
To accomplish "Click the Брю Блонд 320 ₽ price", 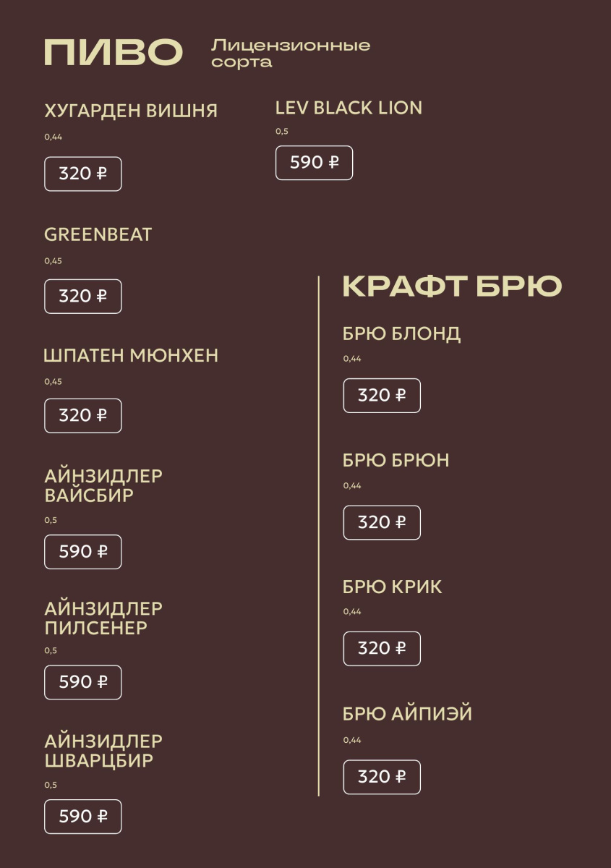I will point(382,396).
